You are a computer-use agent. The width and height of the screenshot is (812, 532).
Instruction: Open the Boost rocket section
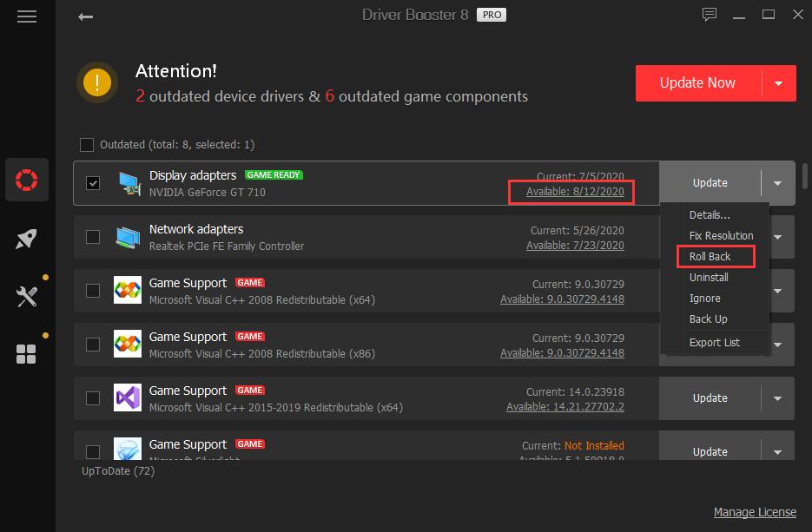click(x=26, y=239)
